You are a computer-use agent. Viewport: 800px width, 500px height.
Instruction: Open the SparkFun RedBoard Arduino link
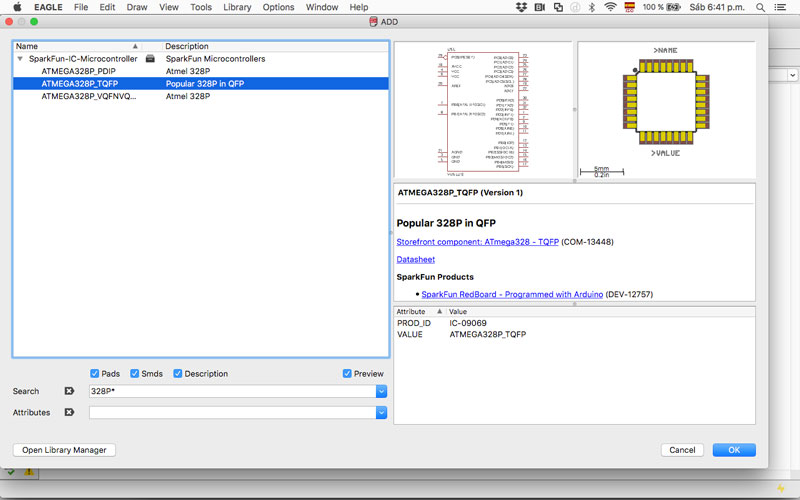512,294
